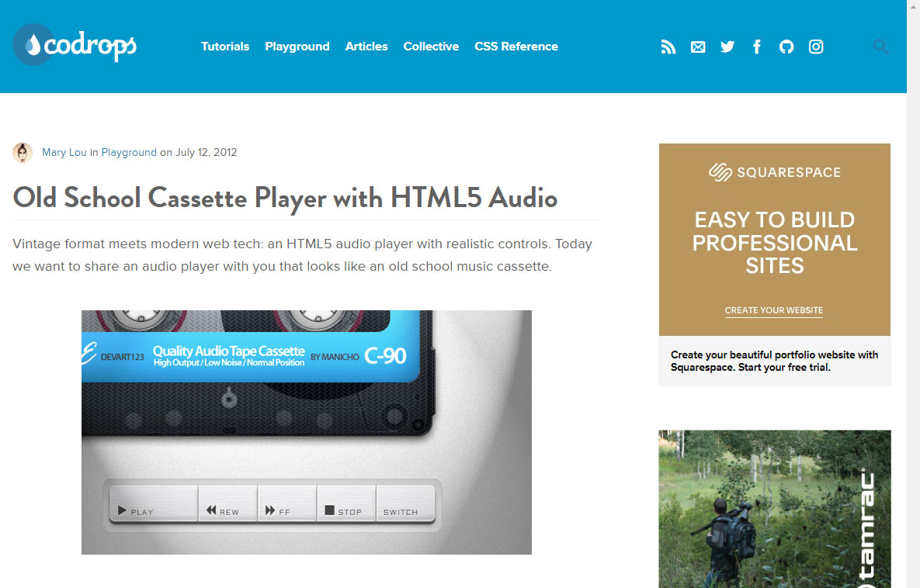
Task: Open the Collective nav item
Action: pos(431,47)
